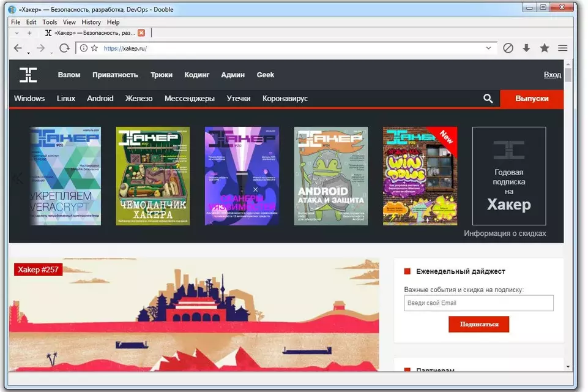This screenshot has height=392, width=588.
Task: Open the Трюки section
Action: [x=162, y=75]
